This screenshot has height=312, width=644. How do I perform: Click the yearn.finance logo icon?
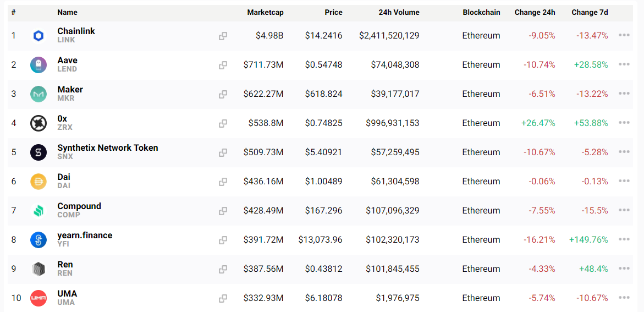click(x=38, y=240)
